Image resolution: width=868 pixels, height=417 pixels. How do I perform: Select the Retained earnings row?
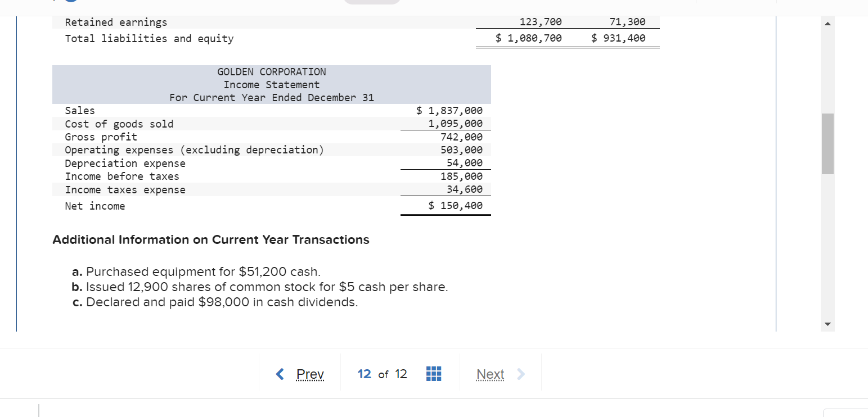pos(116,22)
